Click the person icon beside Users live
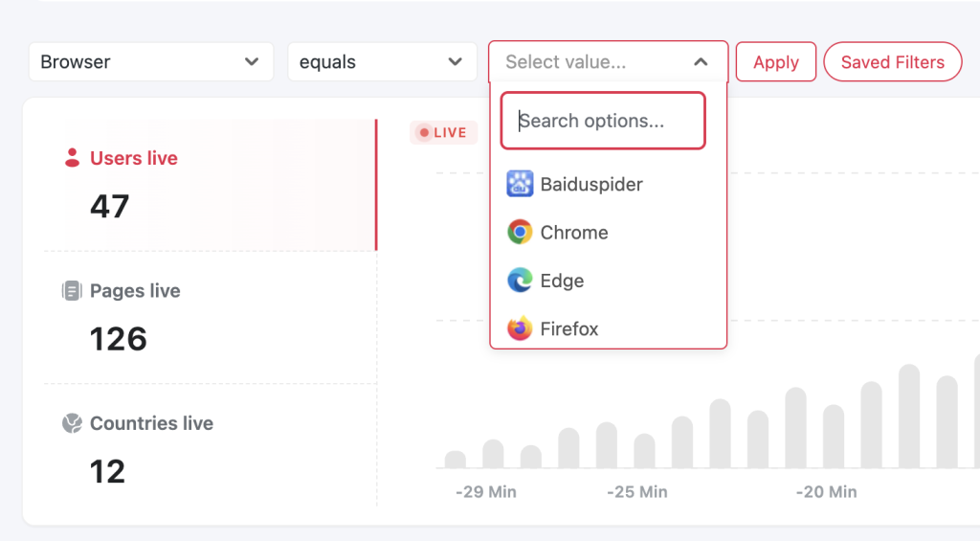The image size is (980, 541). coord(72,158)
